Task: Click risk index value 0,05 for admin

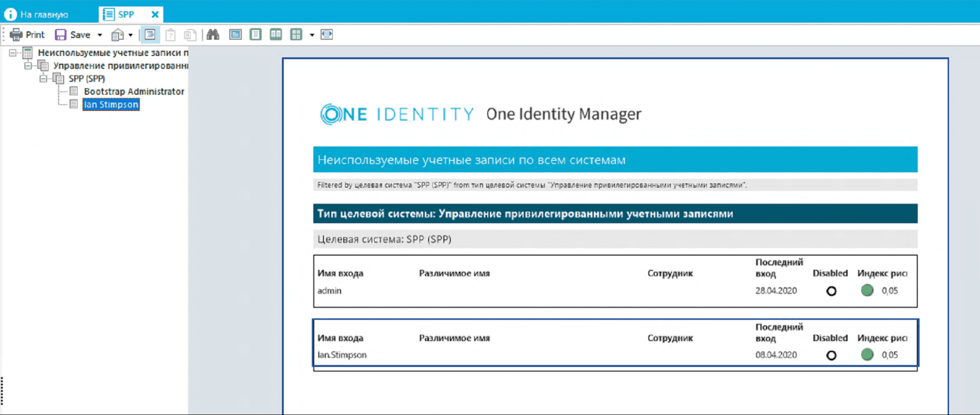Action: 890,290
